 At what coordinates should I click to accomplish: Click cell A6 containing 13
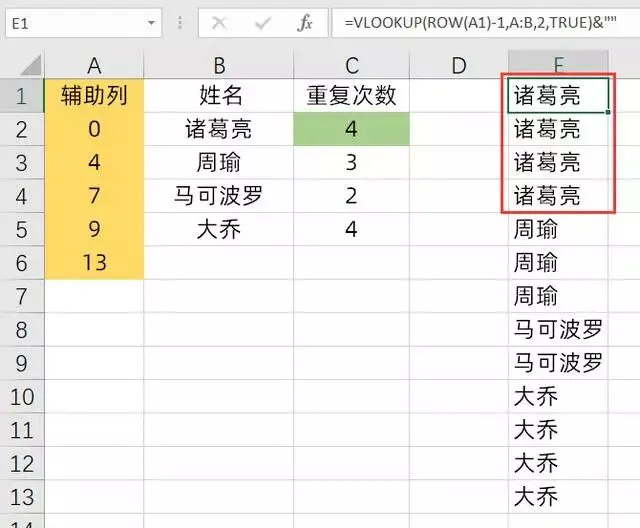pos(94,263)
